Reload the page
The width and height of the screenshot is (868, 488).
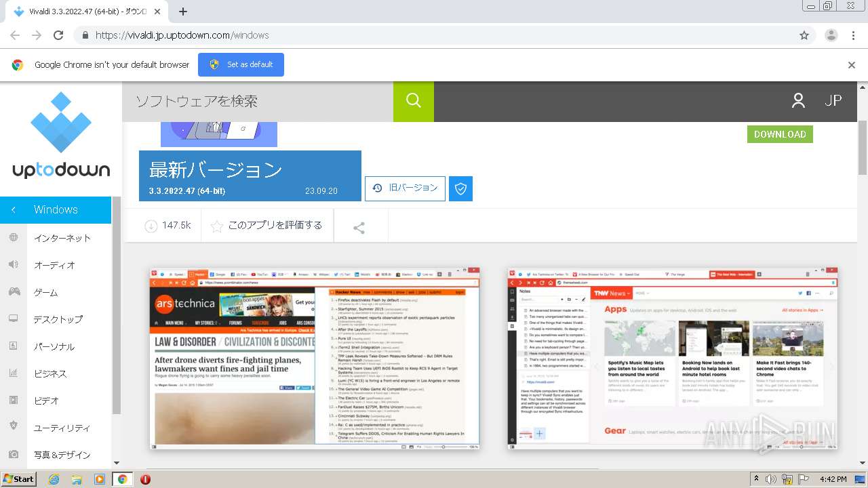58,35
